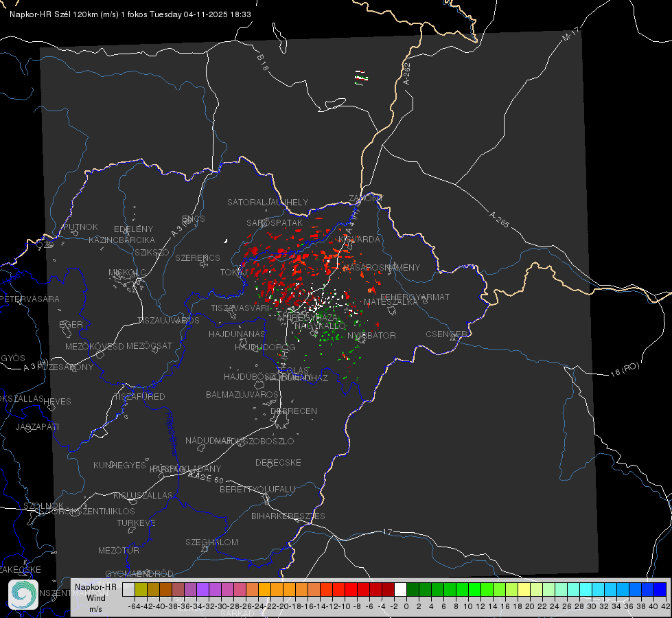Select the TÚRKEVE town label
The width and height of the screenshot is (672, 618).
click(x=137, y=523)
